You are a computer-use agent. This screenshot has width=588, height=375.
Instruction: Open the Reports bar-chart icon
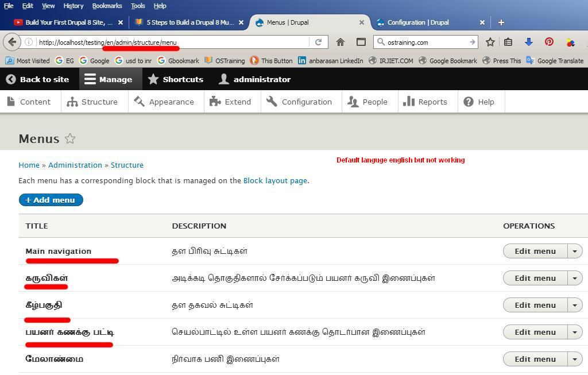(x=409, y=102)
